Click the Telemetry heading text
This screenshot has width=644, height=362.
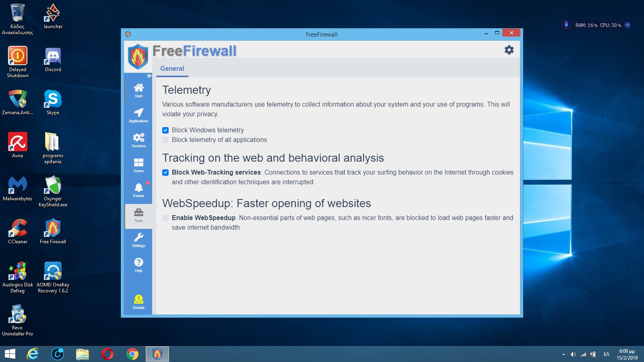186,90
